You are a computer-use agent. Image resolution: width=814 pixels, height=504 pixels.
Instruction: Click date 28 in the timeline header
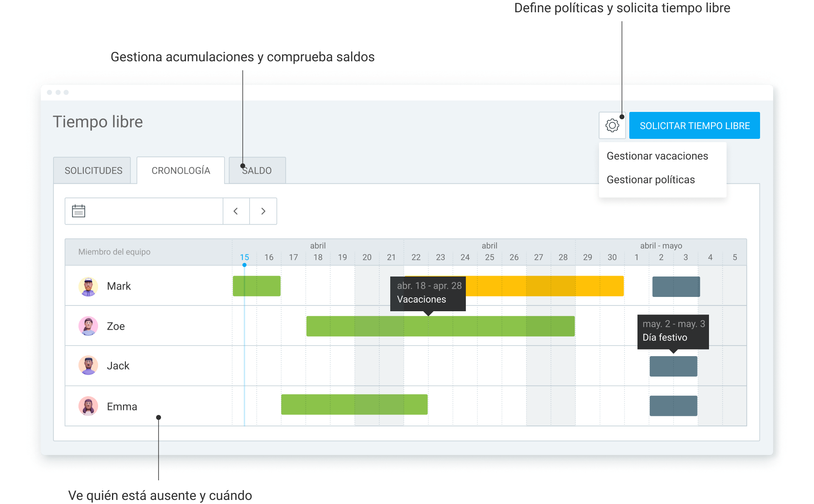(x=563, y=257)
